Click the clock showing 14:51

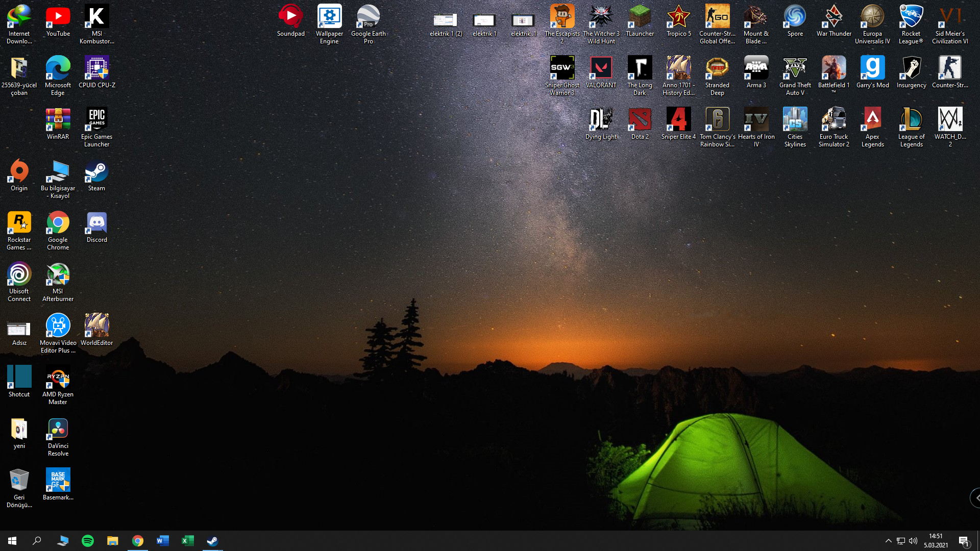(x=936, y=541)
